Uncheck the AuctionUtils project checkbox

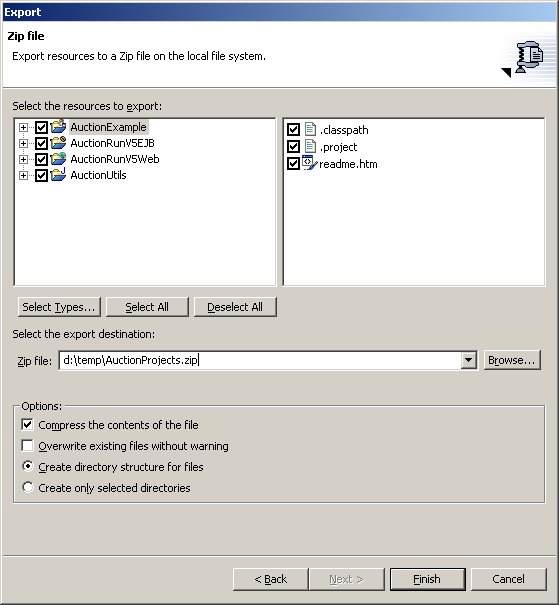tap(41, 175)
